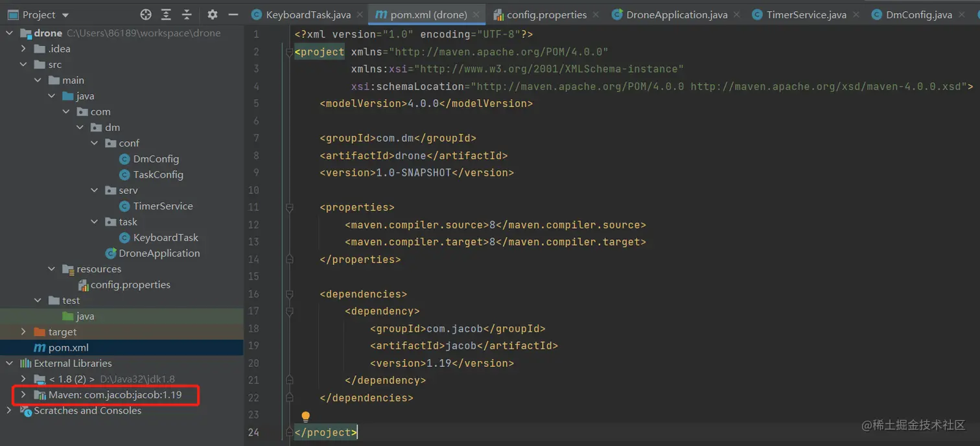980x446 pixels.
Task: Switch to DroneApplication.java tab
Action: [670, 14]
